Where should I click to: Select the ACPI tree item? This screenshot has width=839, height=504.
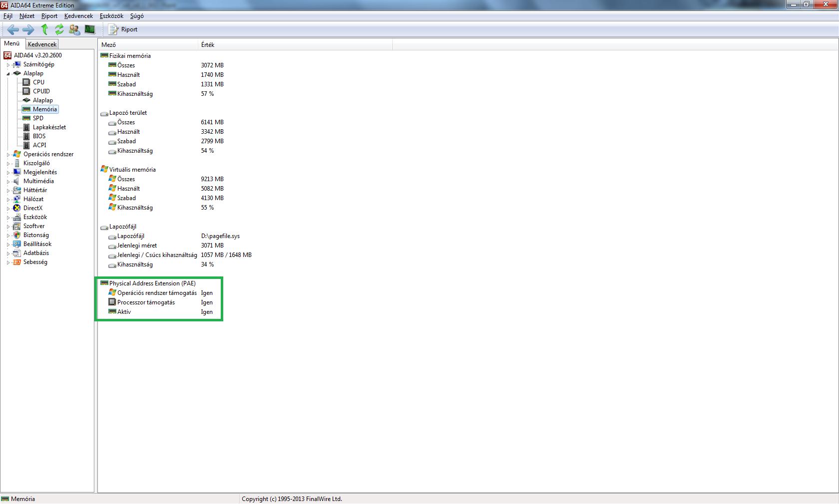click(x=39, y=145)
